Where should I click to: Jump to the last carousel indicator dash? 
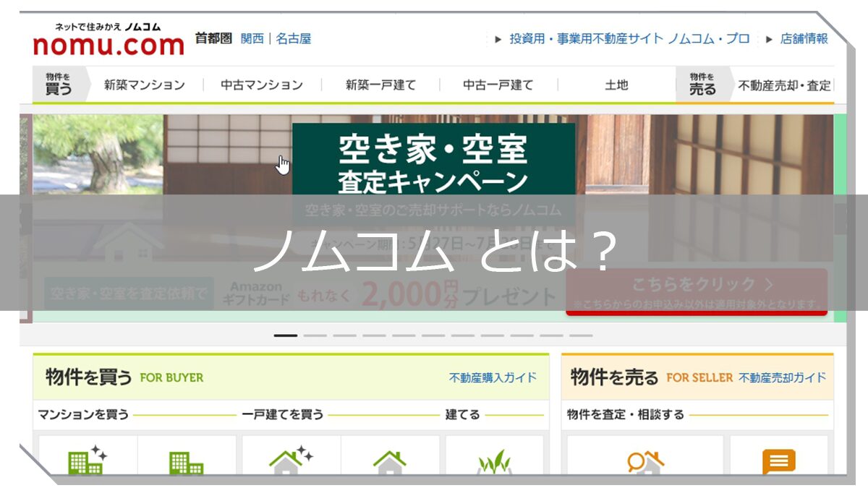pos(581,335)
